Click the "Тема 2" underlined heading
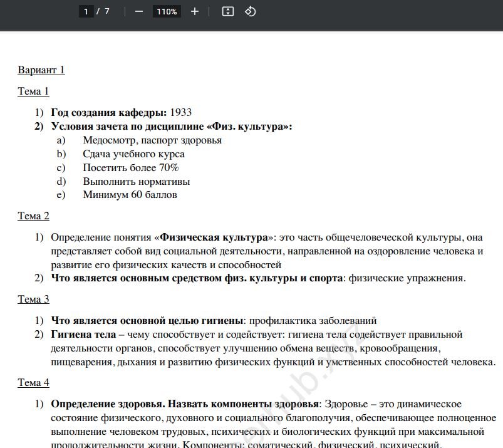The height and width of the screenshot is (448, 503). (x=33, y=216)
